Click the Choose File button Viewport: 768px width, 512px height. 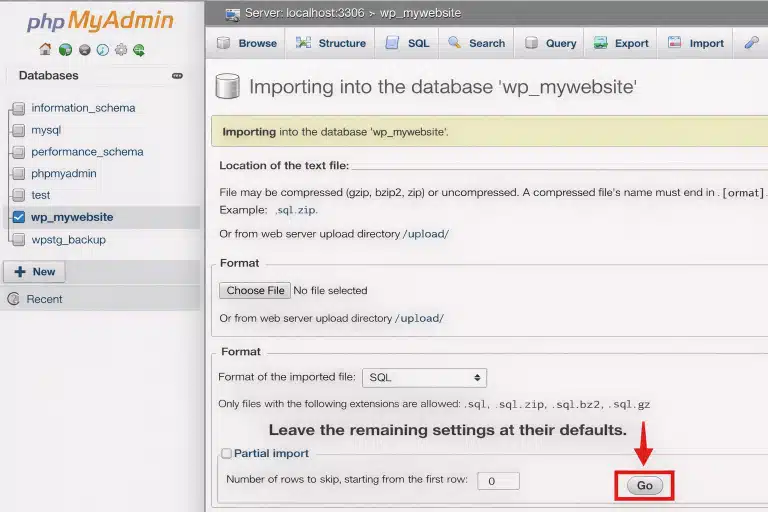(x=255, y=291)
